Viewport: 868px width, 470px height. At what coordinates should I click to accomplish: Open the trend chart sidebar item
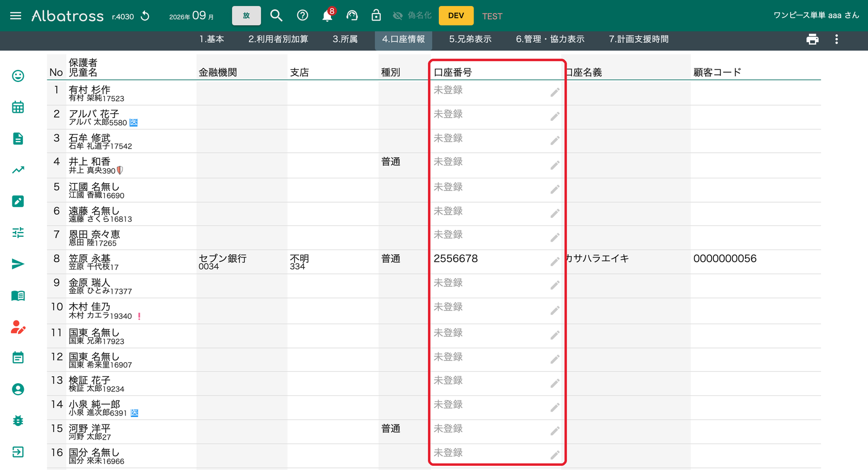coord(18,170)
